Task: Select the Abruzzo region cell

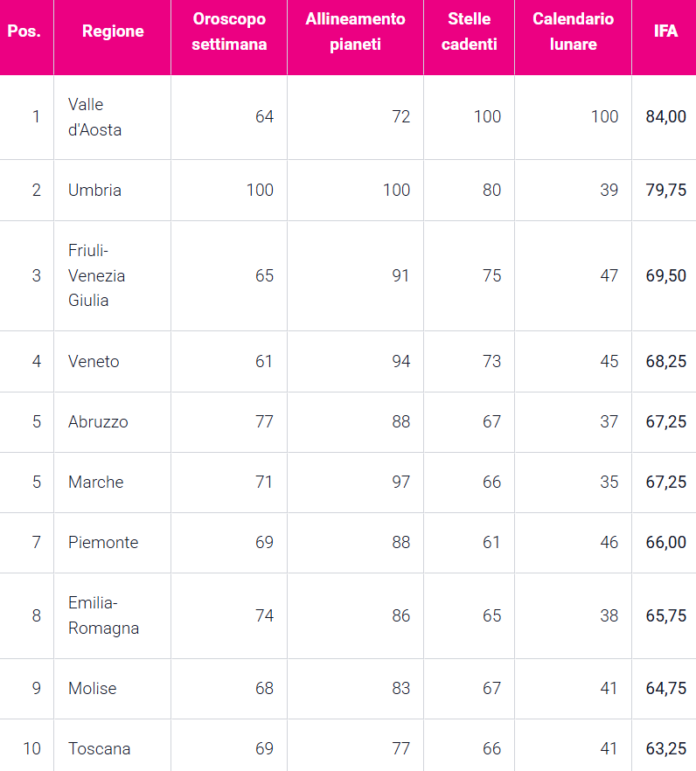Action: click(98, 422)
